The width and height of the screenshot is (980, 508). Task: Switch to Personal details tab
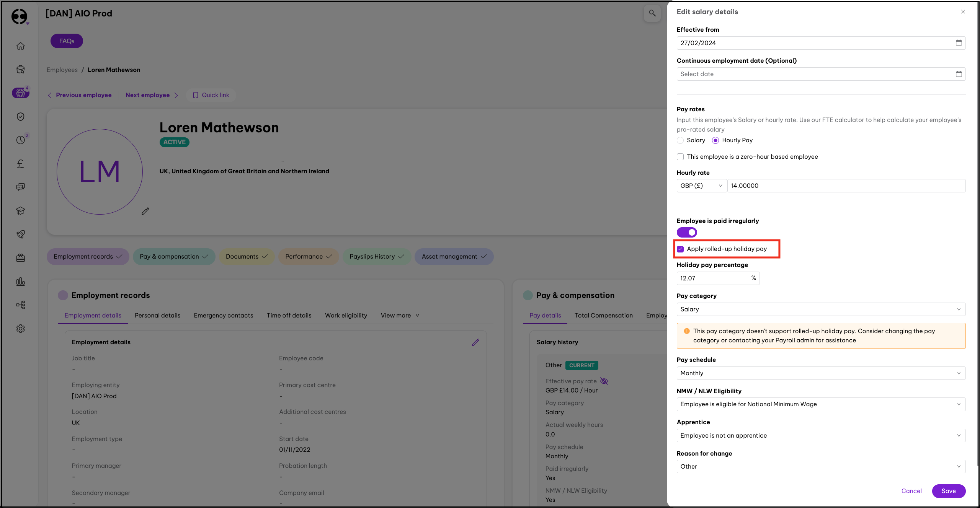[157, 315]
